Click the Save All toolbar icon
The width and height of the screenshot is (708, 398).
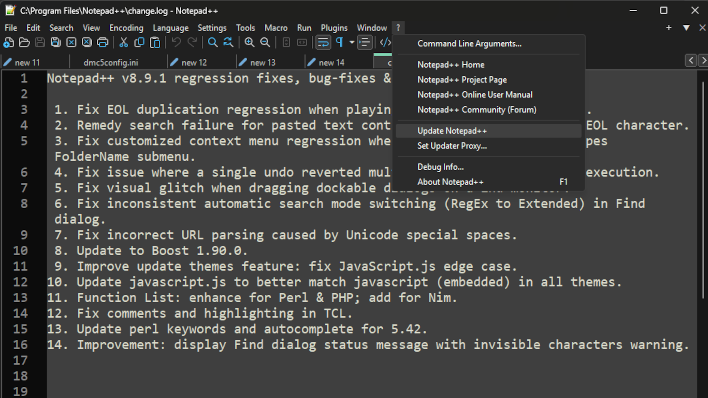56,42
